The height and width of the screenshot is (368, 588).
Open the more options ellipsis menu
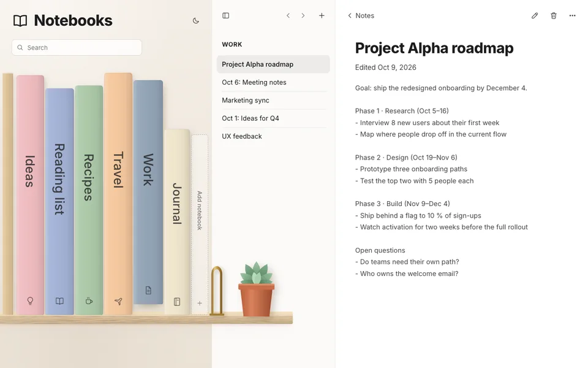coord(572,15)
